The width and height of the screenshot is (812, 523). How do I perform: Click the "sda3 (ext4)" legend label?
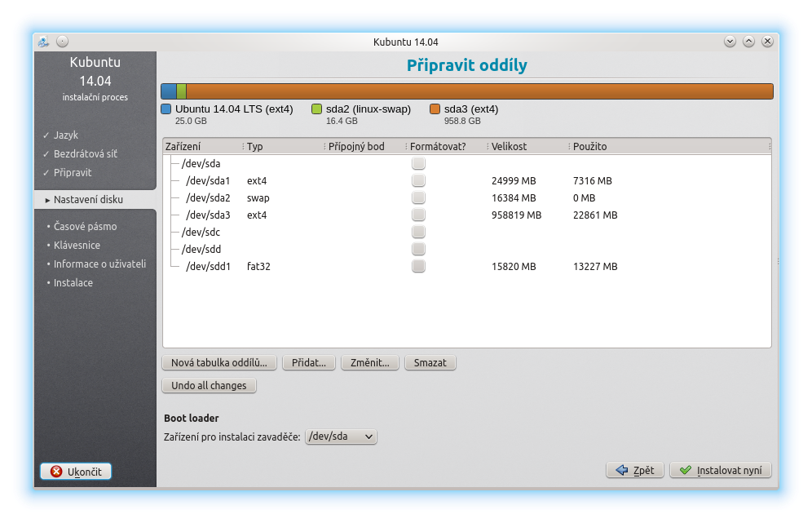471,109
